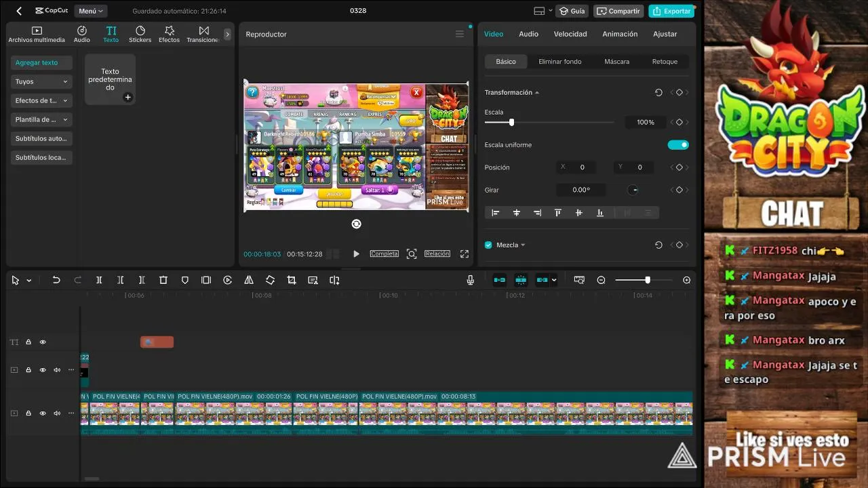Redo the edit in timeline toolbar
868x488 pixels.
click(x=77, y=280)
